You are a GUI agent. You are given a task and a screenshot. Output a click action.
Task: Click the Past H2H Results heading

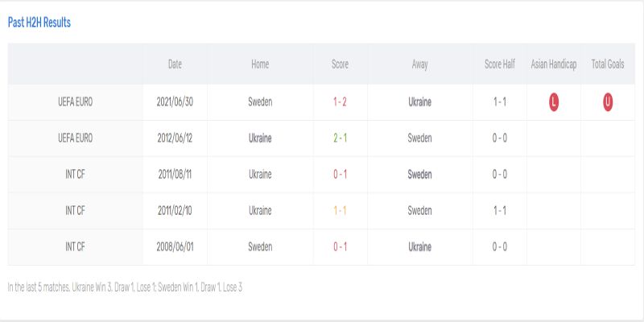coord(39,23)
